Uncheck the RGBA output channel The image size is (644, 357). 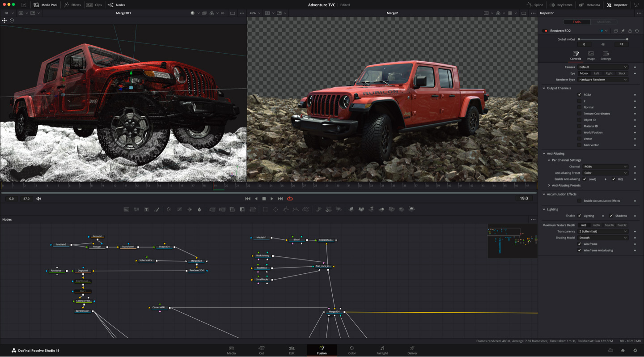pos(580,94)
